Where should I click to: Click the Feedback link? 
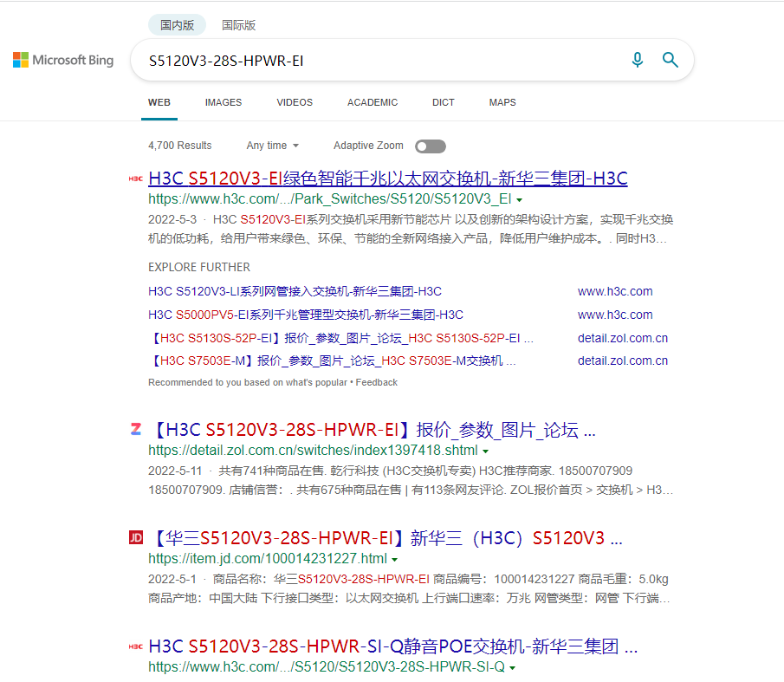click(377, 382)
